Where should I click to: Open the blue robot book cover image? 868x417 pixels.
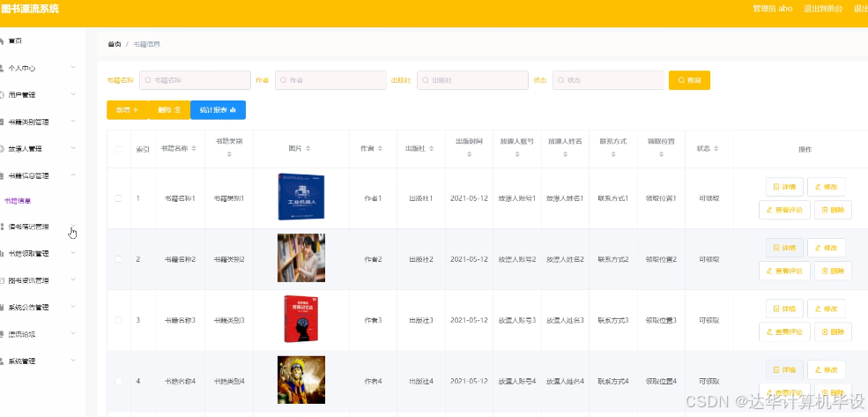(301, 197)
